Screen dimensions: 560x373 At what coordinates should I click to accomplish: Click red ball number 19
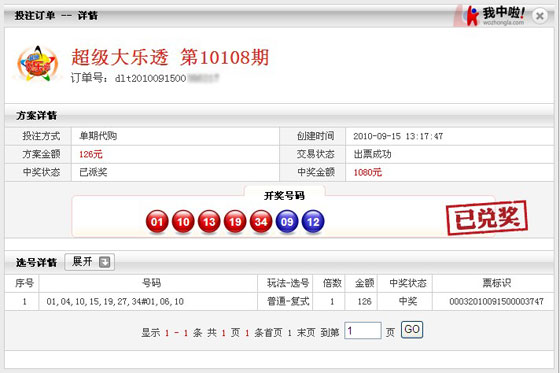pos(235,222)
